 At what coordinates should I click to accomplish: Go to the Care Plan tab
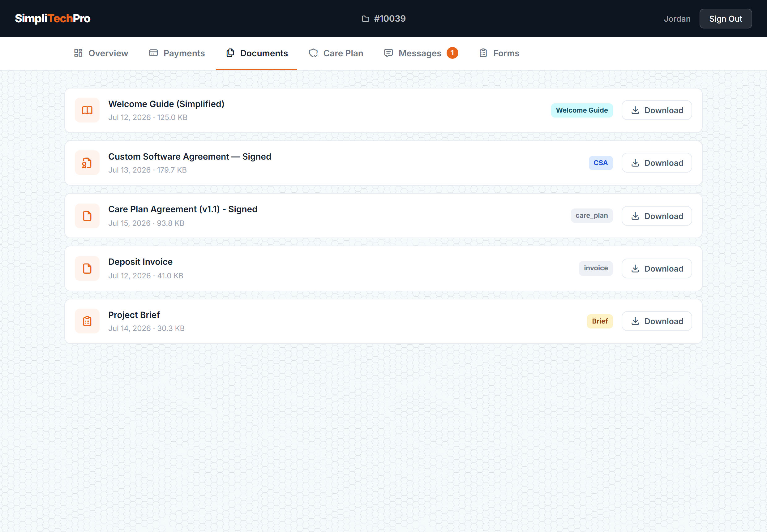coord(336,53)
